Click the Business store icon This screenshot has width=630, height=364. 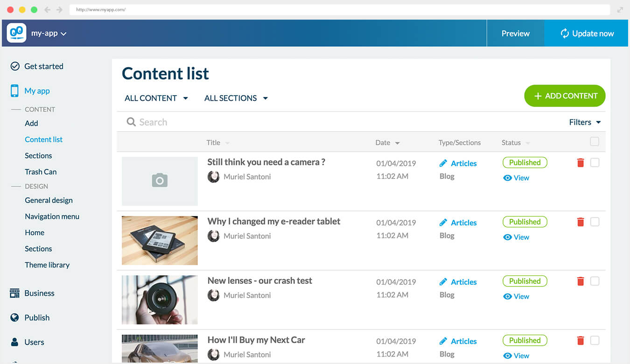pyautogui.click(x=15, y=293)
